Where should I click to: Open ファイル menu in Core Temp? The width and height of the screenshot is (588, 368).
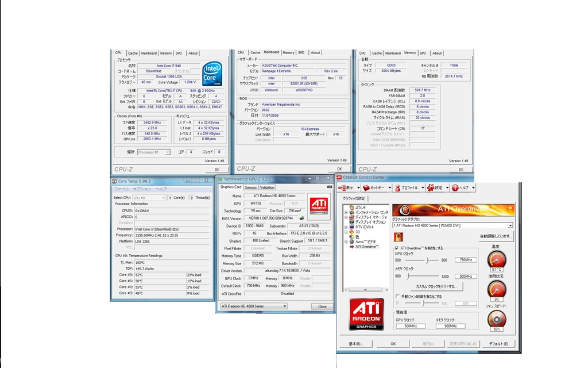[x=121, y=189]
